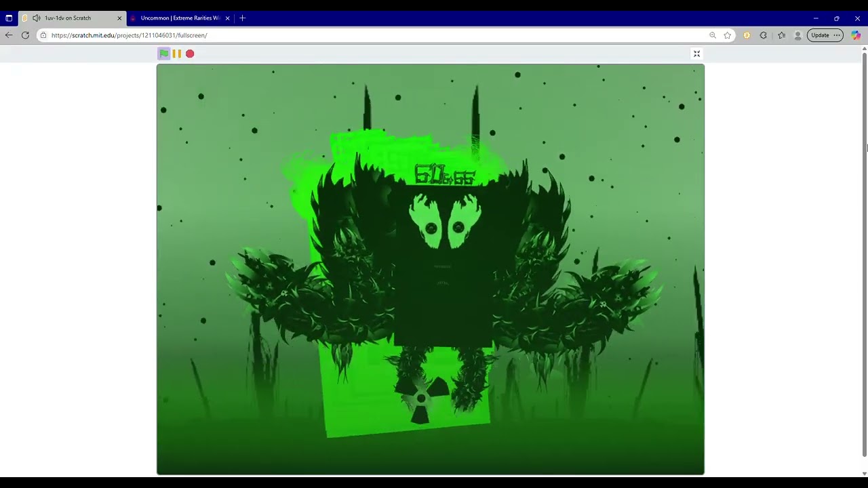Click the green flag to start project
Image resolution: width=868 pixels, height=488 pixels.
click(164, 54)
